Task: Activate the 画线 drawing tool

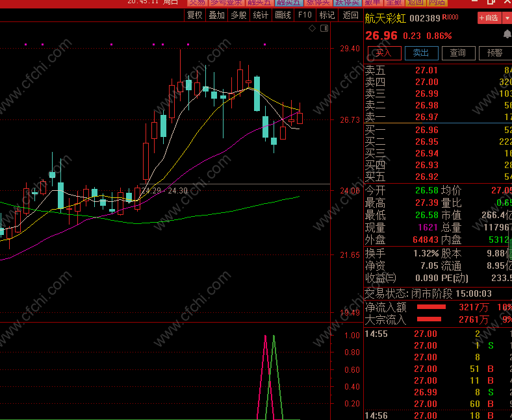Action: coord(283,15)
